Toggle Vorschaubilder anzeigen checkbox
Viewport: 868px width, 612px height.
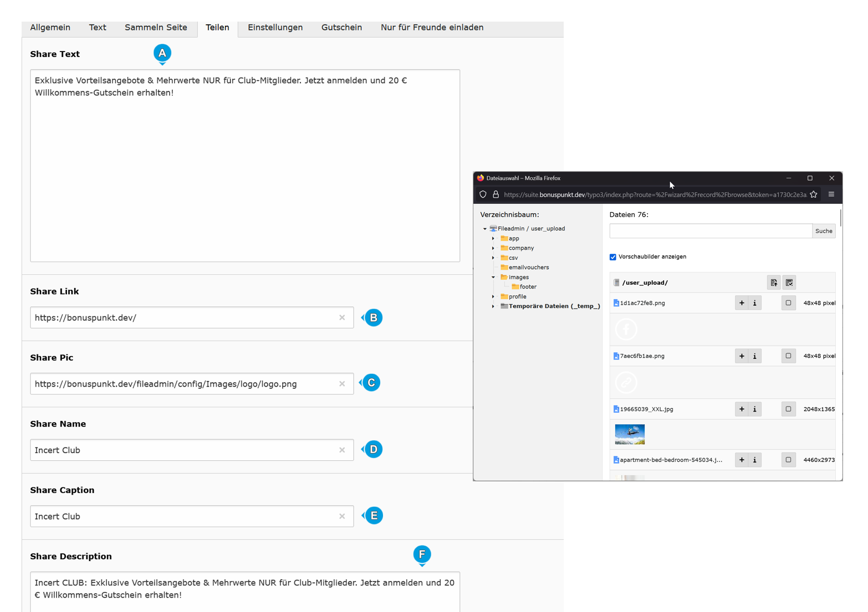click(x=613, y=257)
